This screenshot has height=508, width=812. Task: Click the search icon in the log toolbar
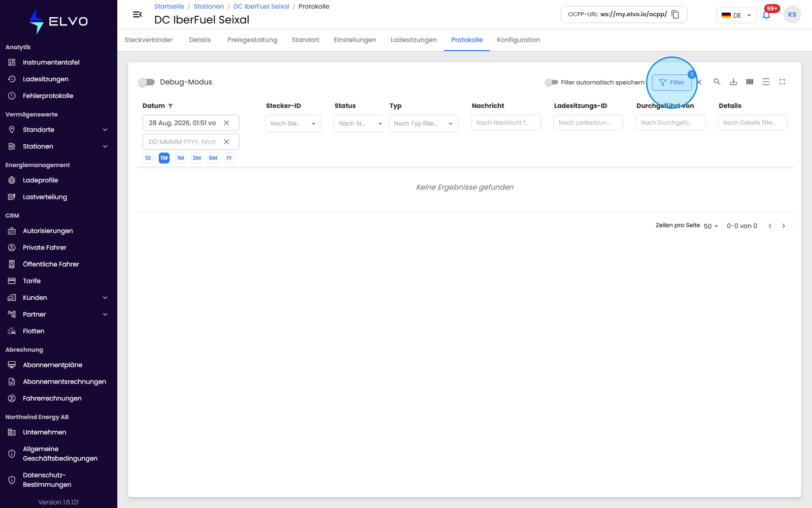coord(717,82)
